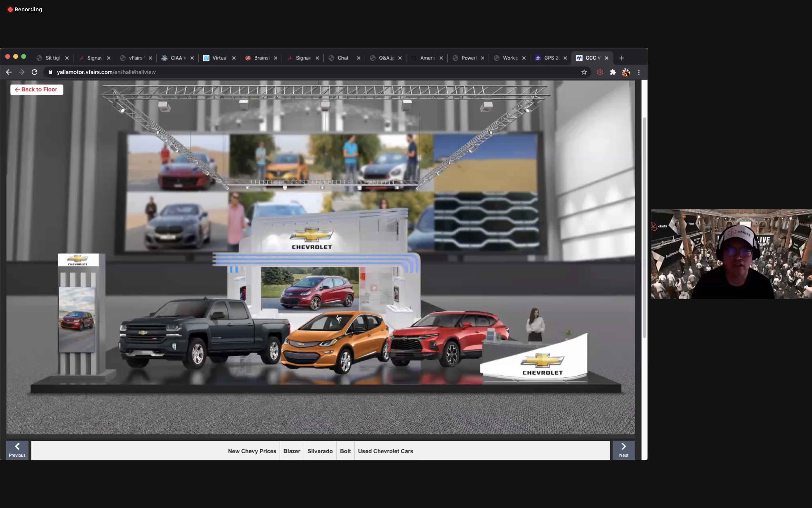This screenshot has height=508, width=812.
Task: Open the extensions puzzle icon
Action: click(613, 72)
